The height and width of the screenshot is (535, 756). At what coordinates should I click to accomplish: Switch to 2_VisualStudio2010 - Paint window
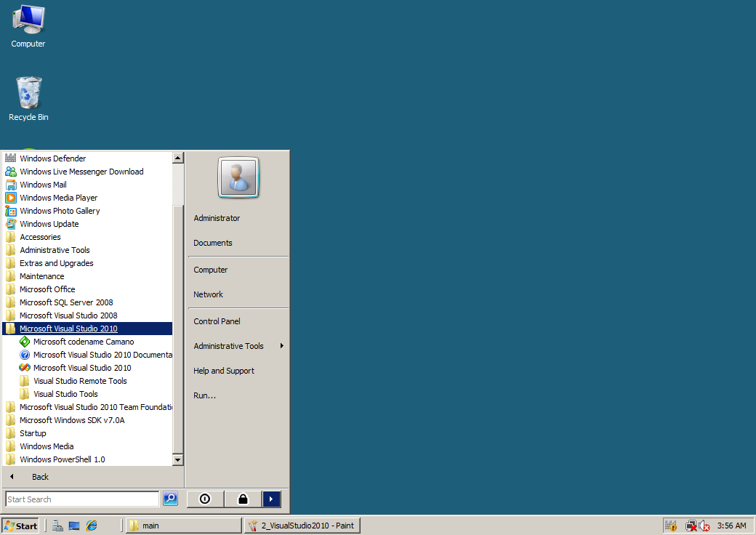[x=302, y=526]
